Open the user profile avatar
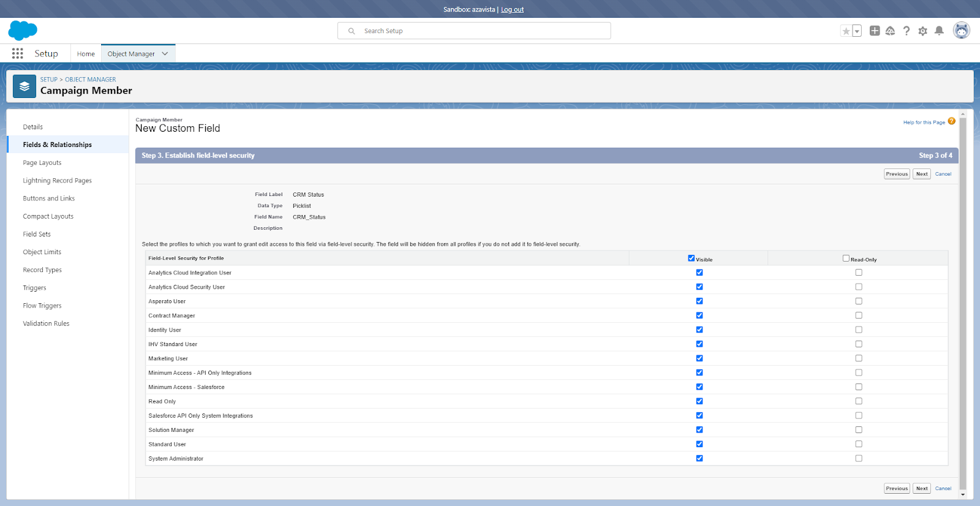Image resolution: width=980 pixels, height=506 pixels. 962,30
